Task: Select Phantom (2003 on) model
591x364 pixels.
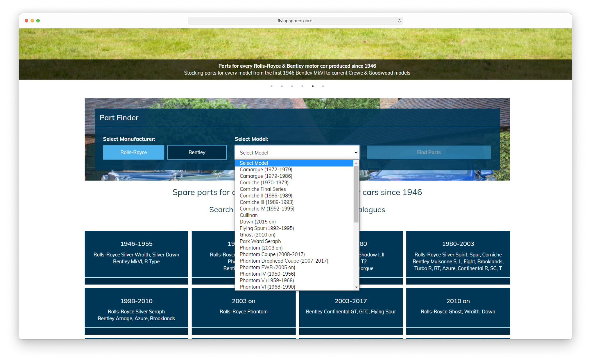Action: [x=294, y=248]
